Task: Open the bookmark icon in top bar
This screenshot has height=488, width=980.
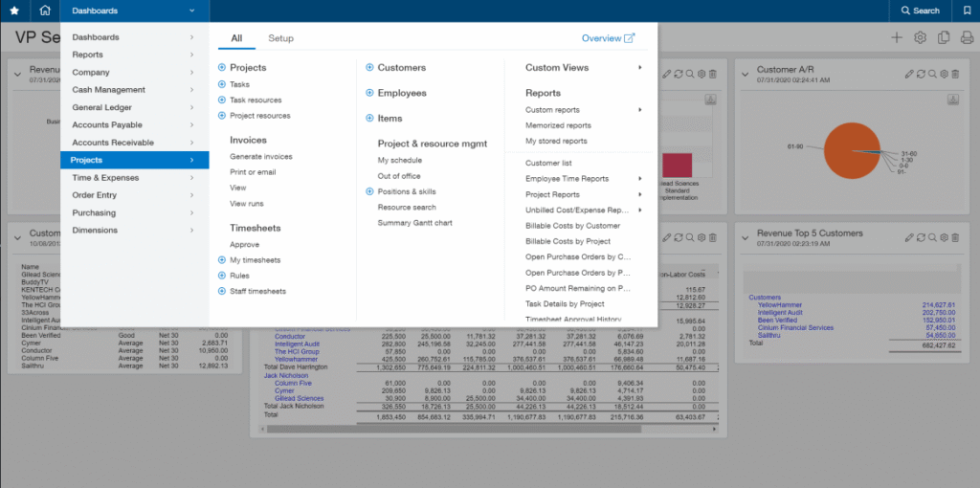Action: (x=967, y=11)
